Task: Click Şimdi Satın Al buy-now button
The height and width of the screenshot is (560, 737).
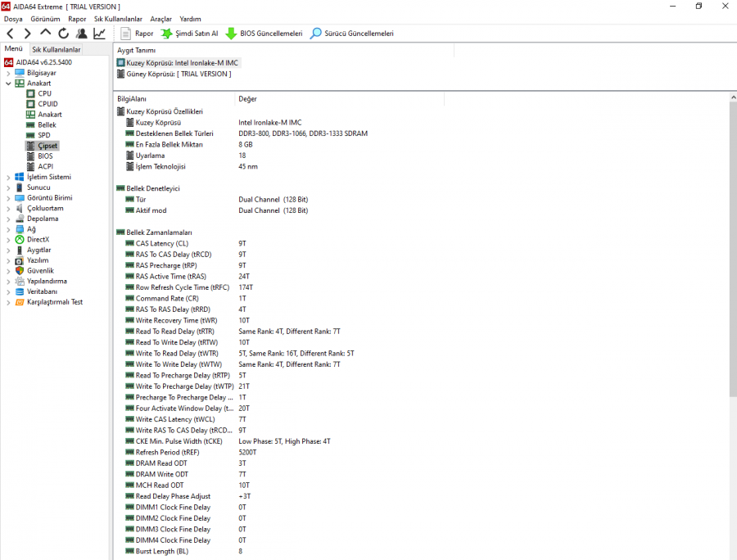Action: [189, 34]
